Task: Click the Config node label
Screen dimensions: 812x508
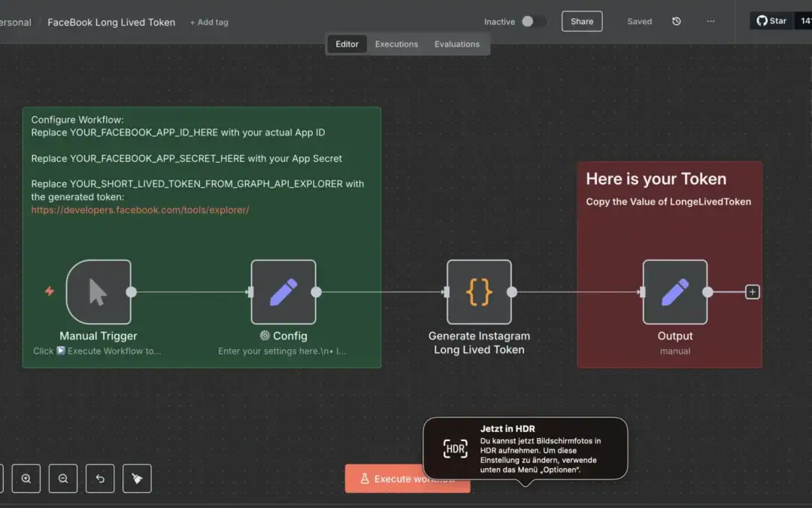Action: coord(283,336)
